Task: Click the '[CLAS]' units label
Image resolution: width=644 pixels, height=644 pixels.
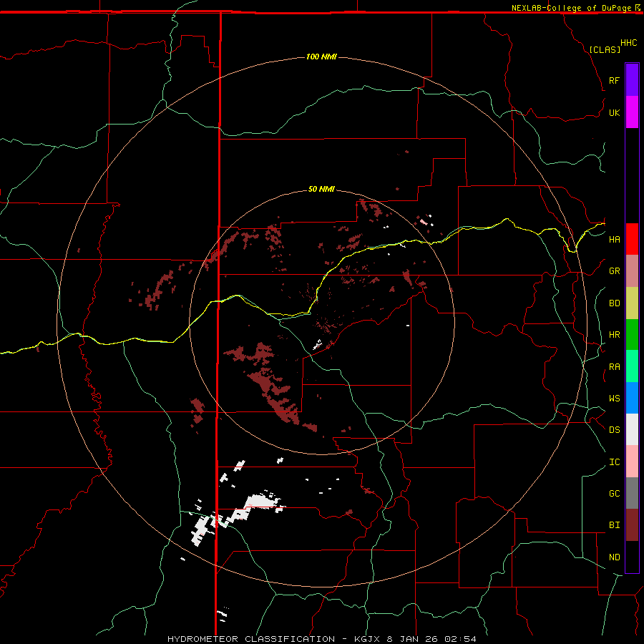Action: point(605,49)
